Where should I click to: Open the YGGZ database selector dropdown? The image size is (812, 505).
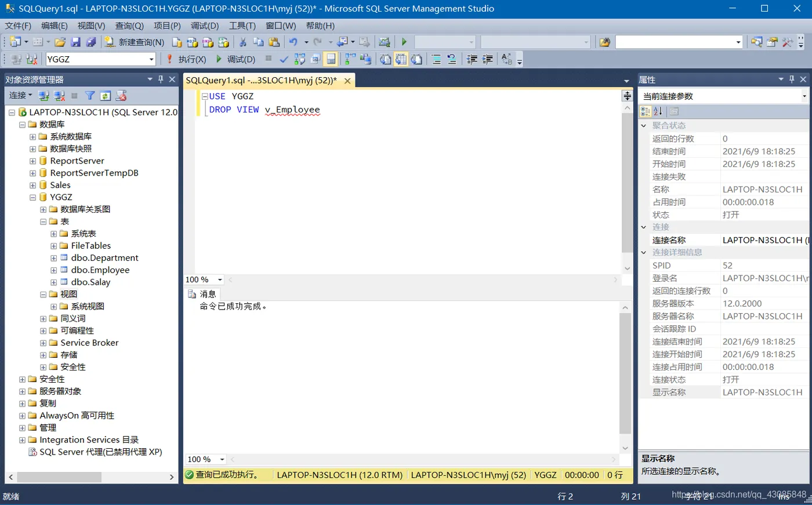151,59
